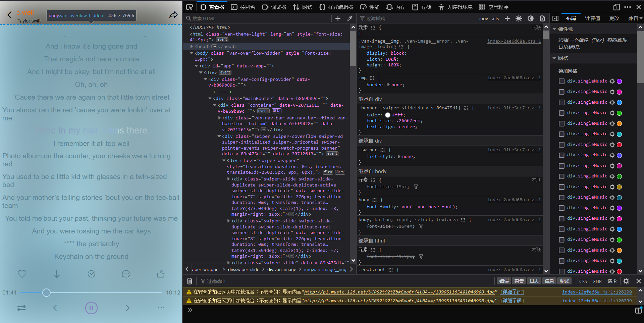Open the index-22efe66a.js:1:126299 source link in the first warning
This screenshot has height=323, width=644.
(597, 292)
